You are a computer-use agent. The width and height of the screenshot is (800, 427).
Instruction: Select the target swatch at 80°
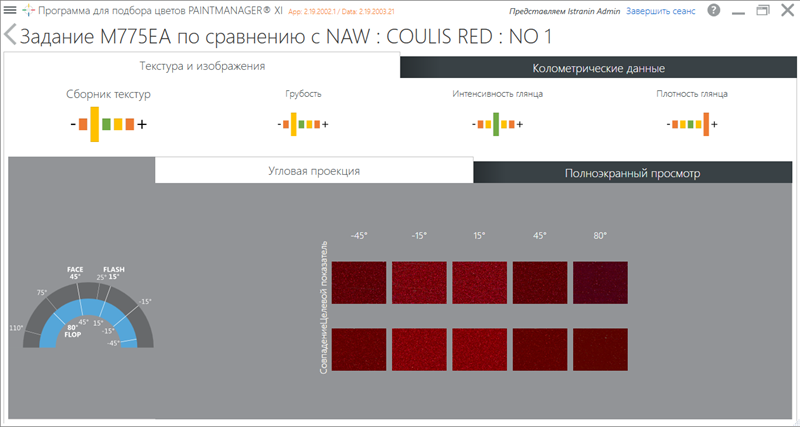pyautogui.click(x=601, y=283)
